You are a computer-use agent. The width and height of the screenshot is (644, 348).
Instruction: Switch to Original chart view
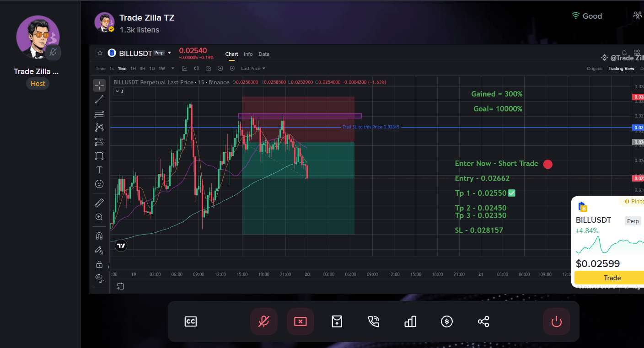pos(595,69)
